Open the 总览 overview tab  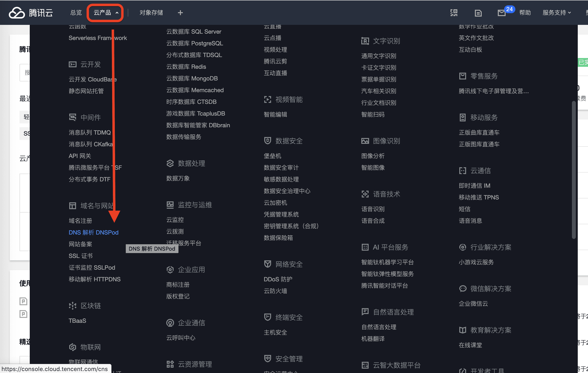(x=76, y=13)
